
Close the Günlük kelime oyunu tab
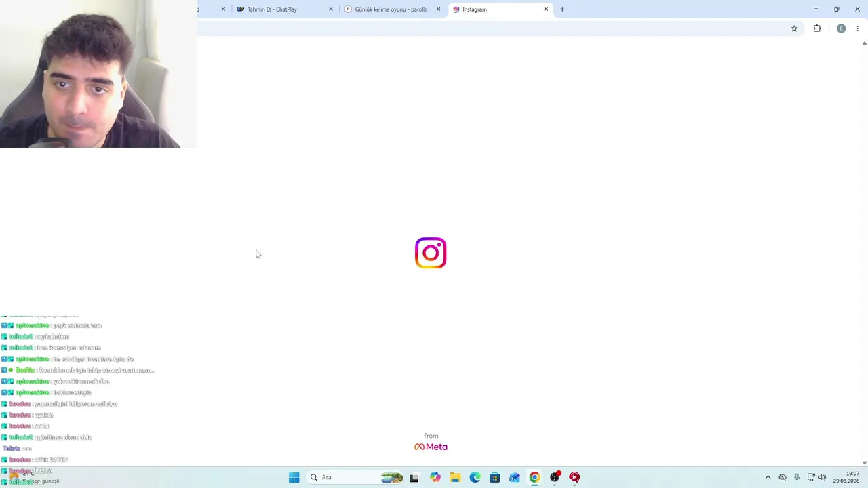438,9
